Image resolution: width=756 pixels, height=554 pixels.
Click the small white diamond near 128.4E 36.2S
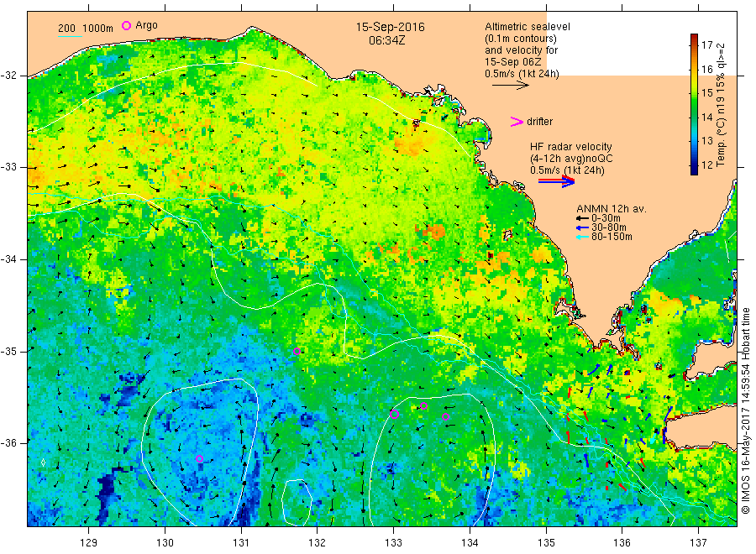pyautogui.click(x=44, y=463)
